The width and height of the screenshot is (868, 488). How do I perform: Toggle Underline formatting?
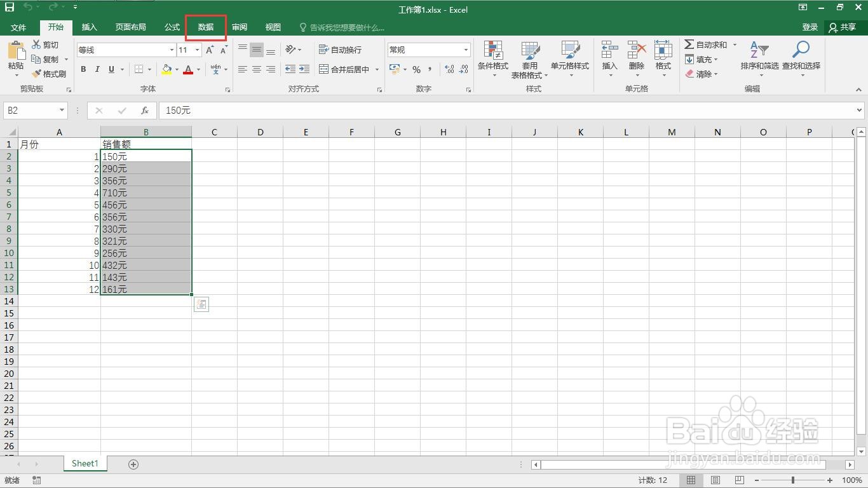click(112, 69)
